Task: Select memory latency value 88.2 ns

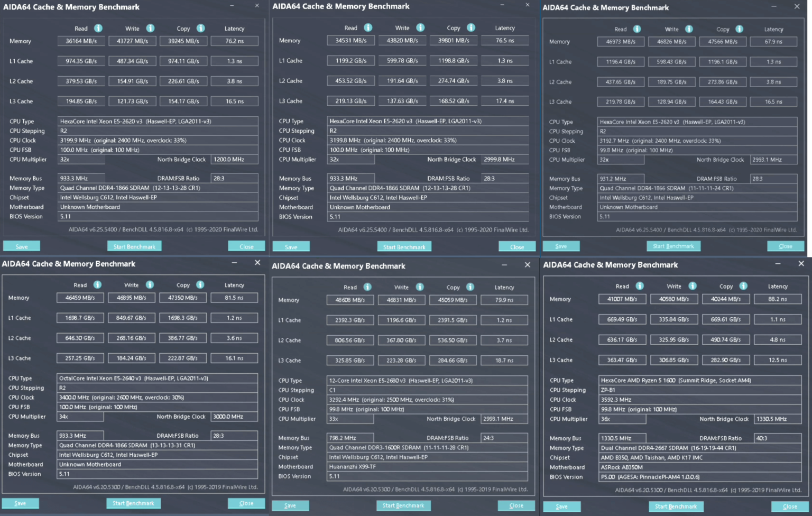Action: pyautogui.click(x=778, y=299)
